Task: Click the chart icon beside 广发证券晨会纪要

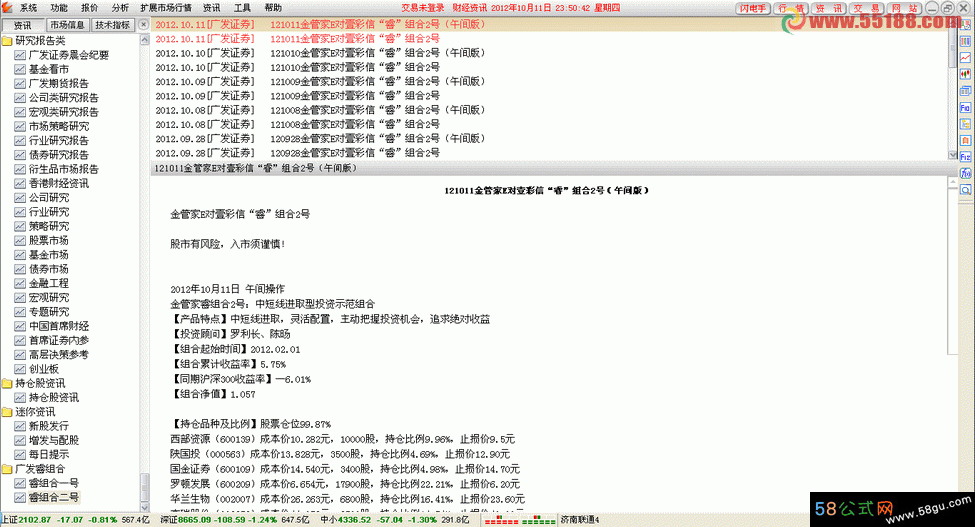Action: 20,55
